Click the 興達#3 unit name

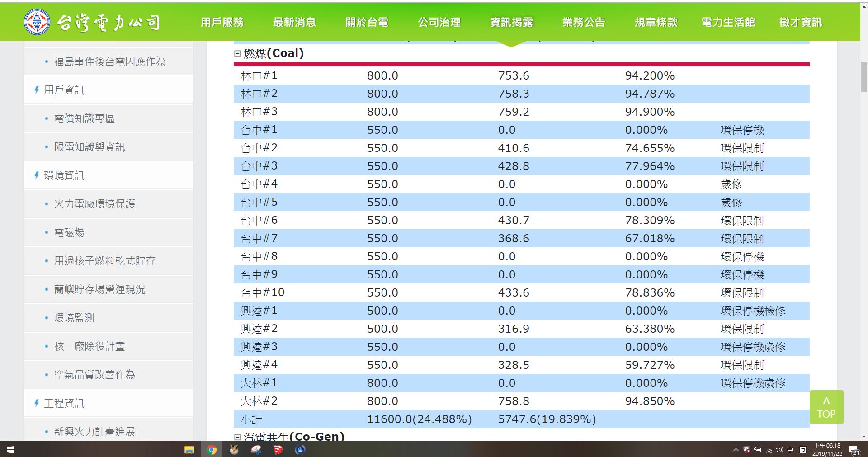pos(259,347)
